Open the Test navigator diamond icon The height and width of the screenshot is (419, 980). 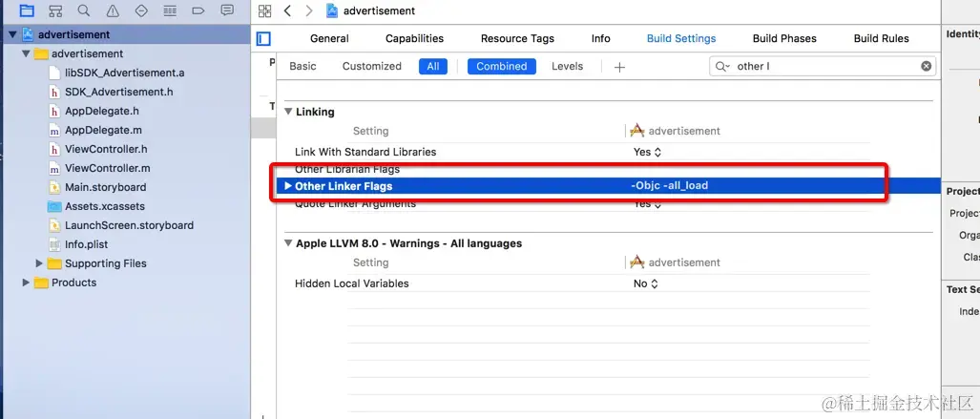point(141,10)
